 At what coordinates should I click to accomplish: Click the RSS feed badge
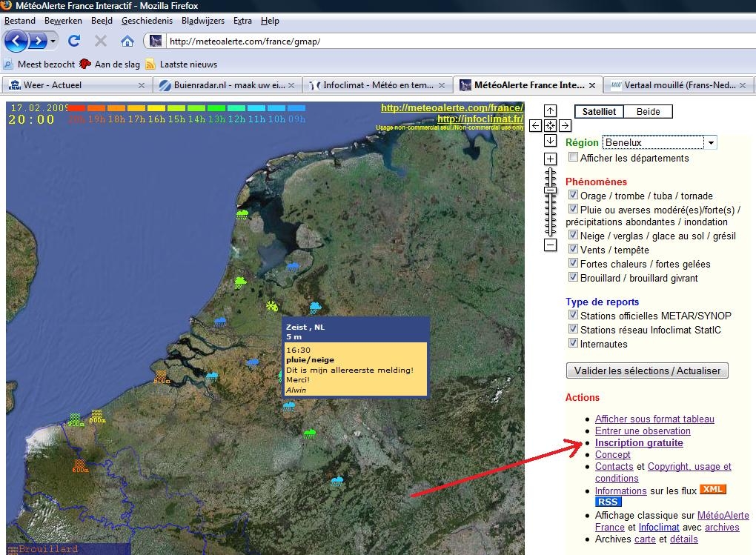point(608,502)
